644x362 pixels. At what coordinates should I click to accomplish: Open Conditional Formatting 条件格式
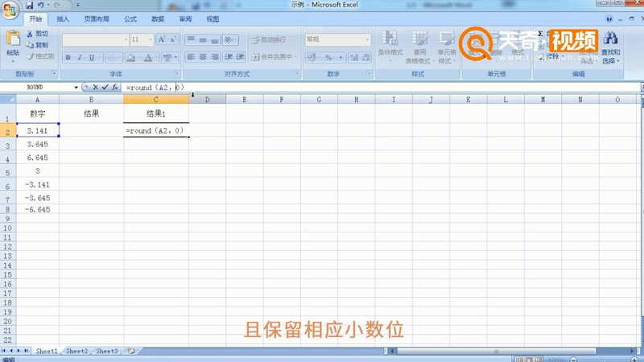(390, 47)
